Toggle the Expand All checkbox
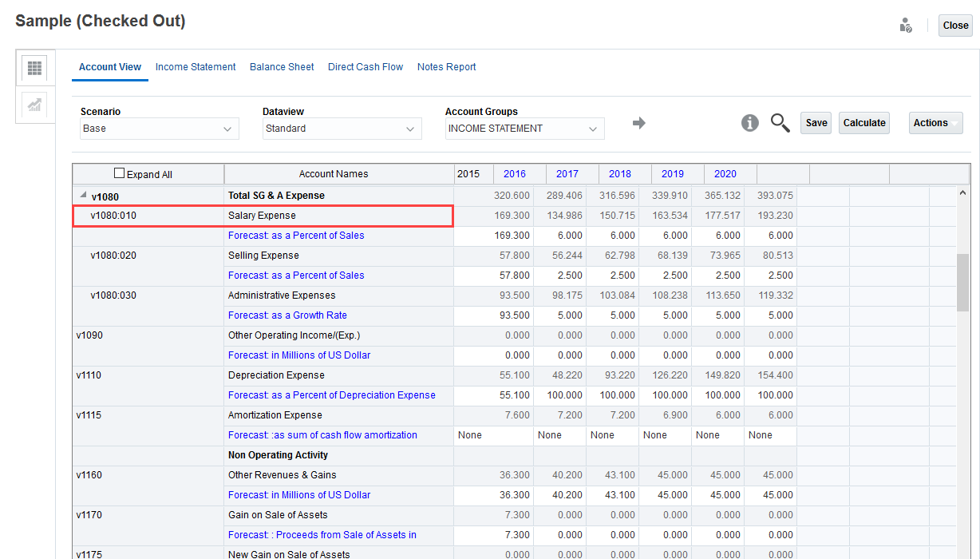The height and width of the screenshot is (559, 980). [x=120, y=173]
